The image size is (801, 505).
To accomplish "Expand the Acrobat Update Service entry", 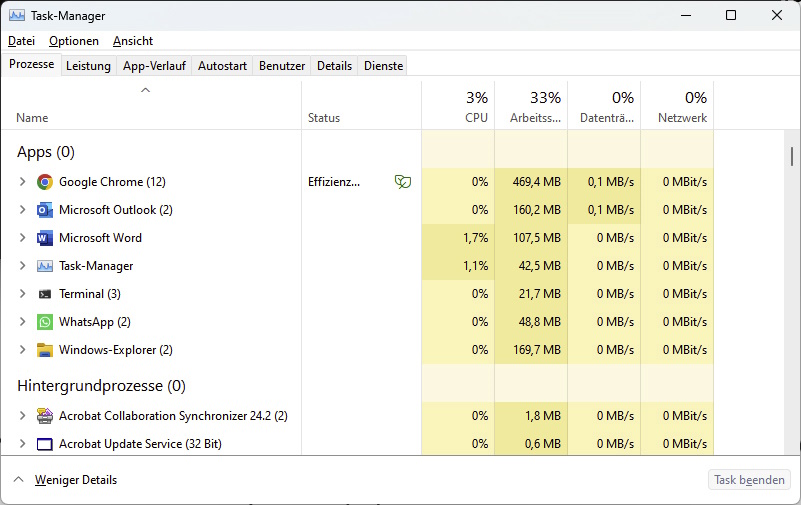I will pyautogui.click(x=22, y=444).
